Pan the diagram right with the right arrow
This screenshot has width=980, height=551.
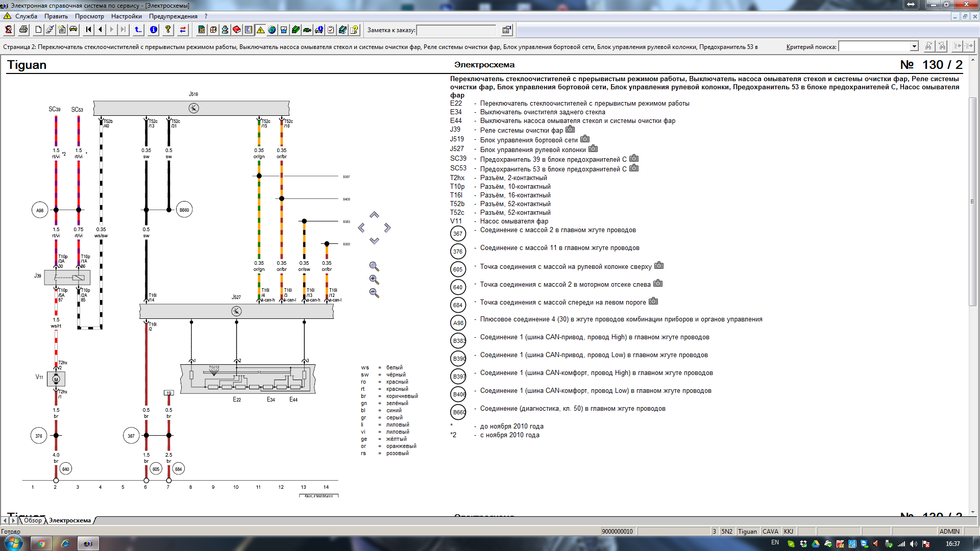(387, 228)
